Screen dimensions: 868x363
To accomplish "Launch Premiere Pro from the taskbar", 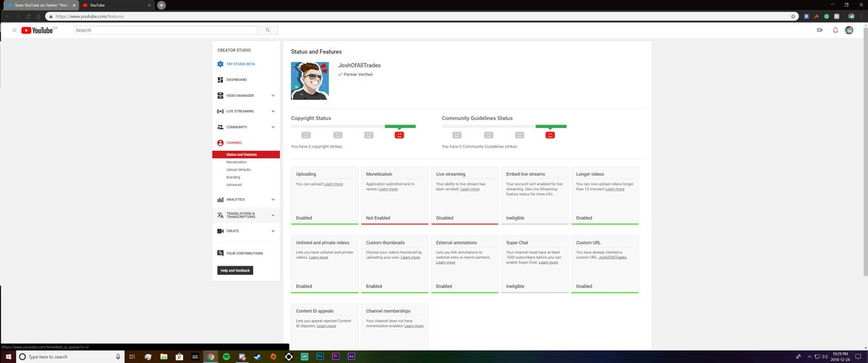I will (336, 357).
